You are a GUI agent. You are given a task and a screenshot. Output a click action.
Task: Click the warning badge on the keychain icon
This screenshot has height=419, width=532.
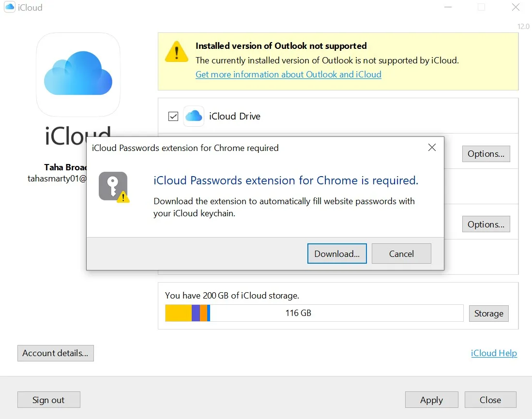click(x=122, y=195)
